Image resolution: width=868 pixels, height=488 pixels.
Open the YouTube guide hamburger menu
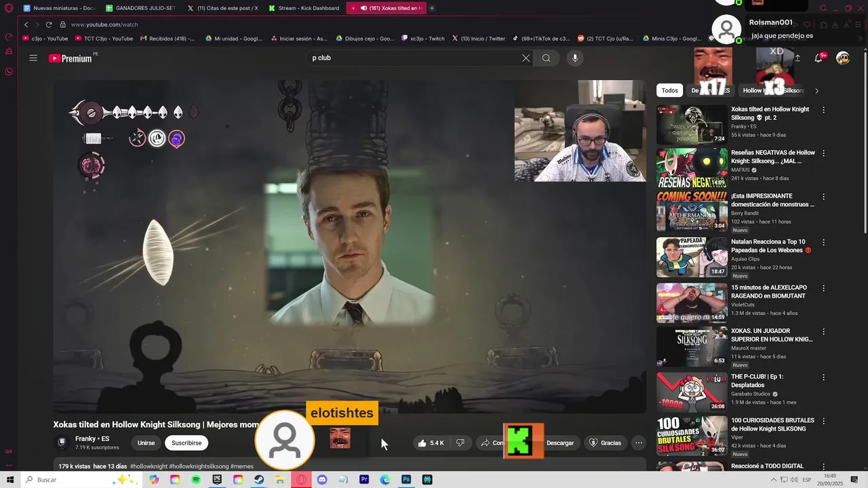point(33,58)
